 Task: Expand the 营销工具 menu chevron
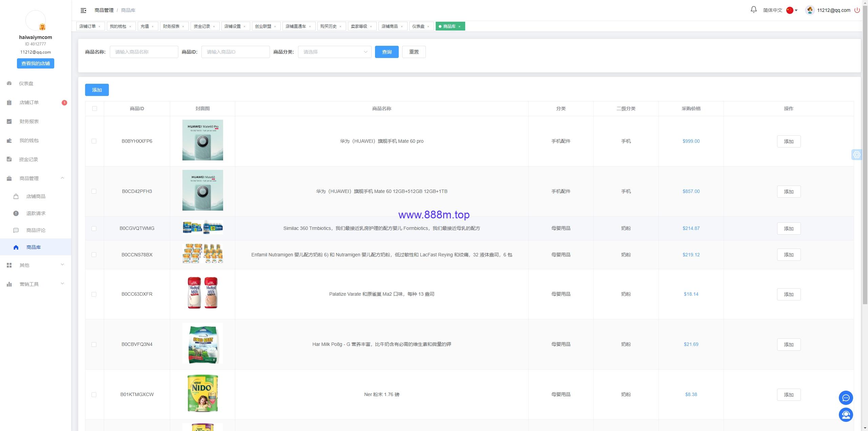(62, 284)
